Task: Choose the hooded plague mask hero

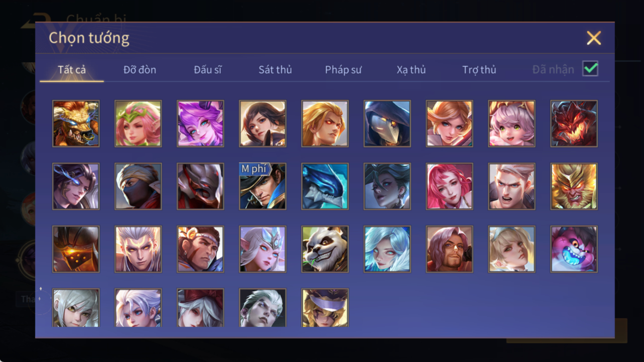Action: pos(387,123)
